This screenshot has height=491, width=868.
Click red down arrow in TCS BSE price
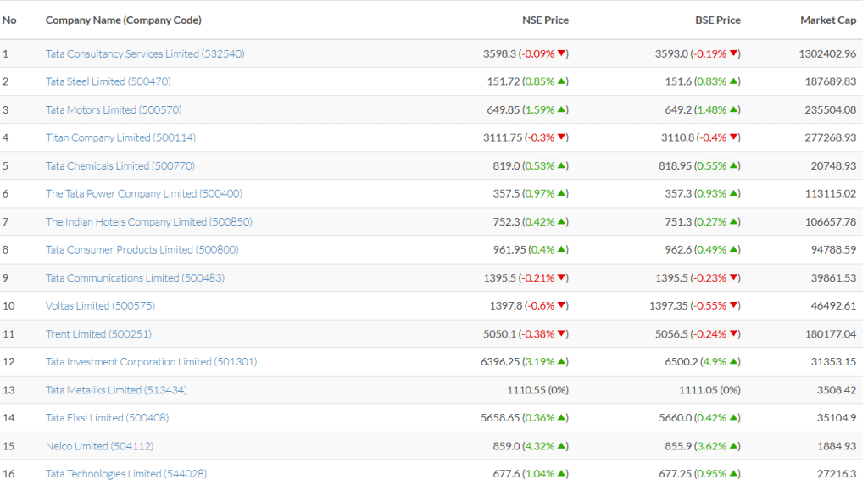coord(733,53)
